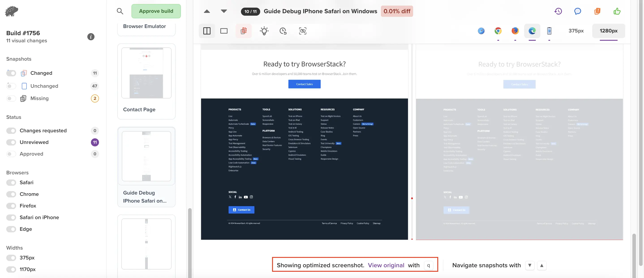Click the split-view comparison icon
644x278 pixels.
point(207,31)
